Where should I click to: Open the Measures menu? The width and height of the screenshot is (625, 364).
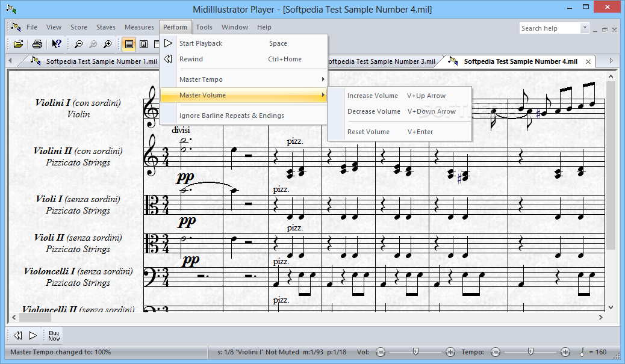click(139, 27)
